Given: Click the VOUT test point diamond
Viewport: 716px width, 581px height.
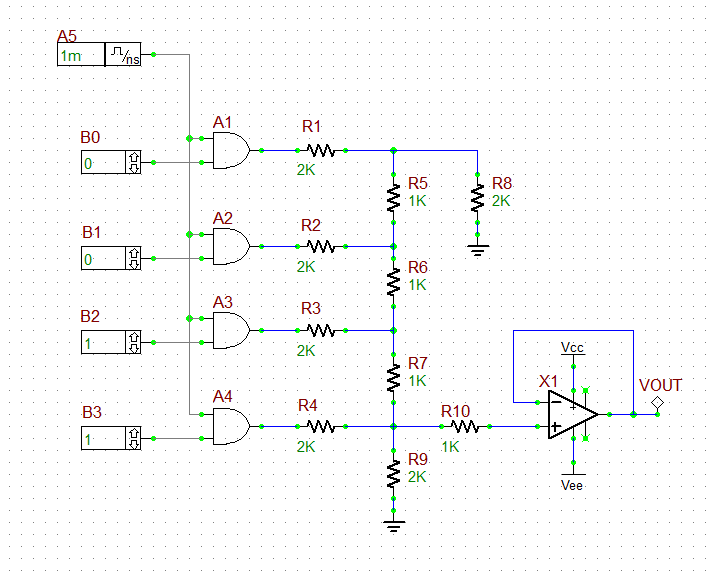Looking at the screenshot, I should 658,403.
